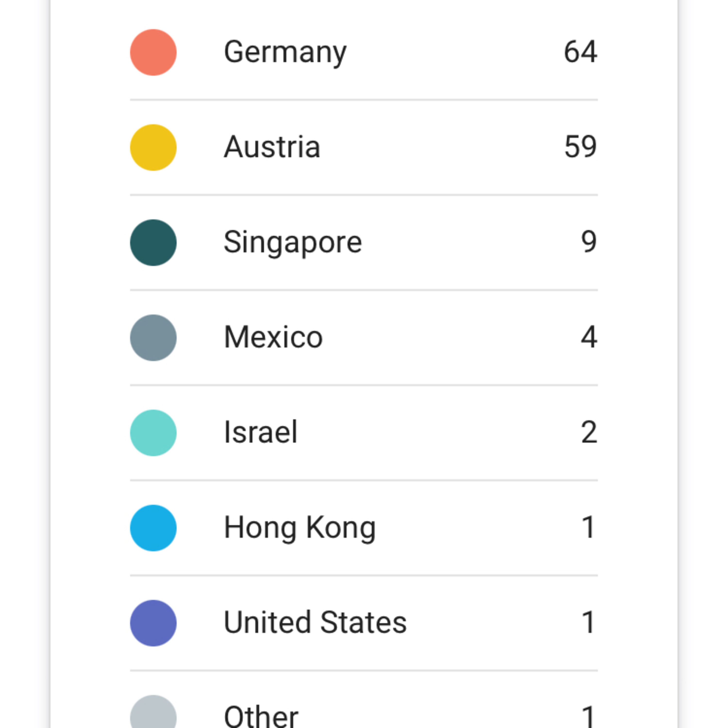This screenshot has width=728, height=728.
Task: Select the dark teal Singapore dot
Action: 153,243
